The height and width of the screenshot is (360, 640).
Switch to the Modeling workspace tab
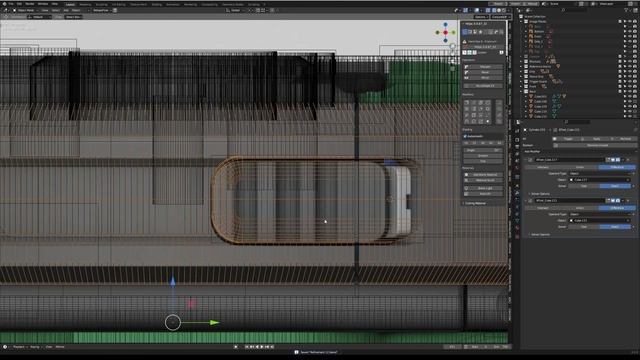85,4
